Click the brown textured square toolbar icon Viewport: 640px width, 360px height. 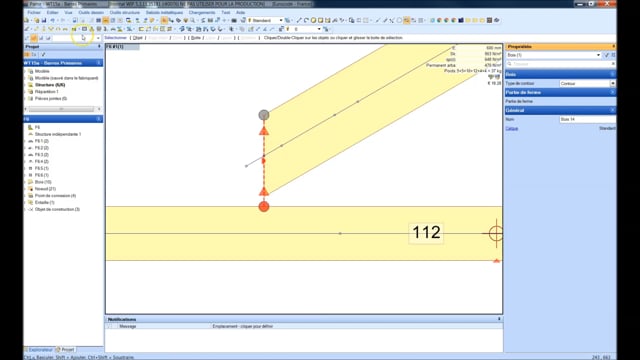pyautogui.click(x=489, y=20)
